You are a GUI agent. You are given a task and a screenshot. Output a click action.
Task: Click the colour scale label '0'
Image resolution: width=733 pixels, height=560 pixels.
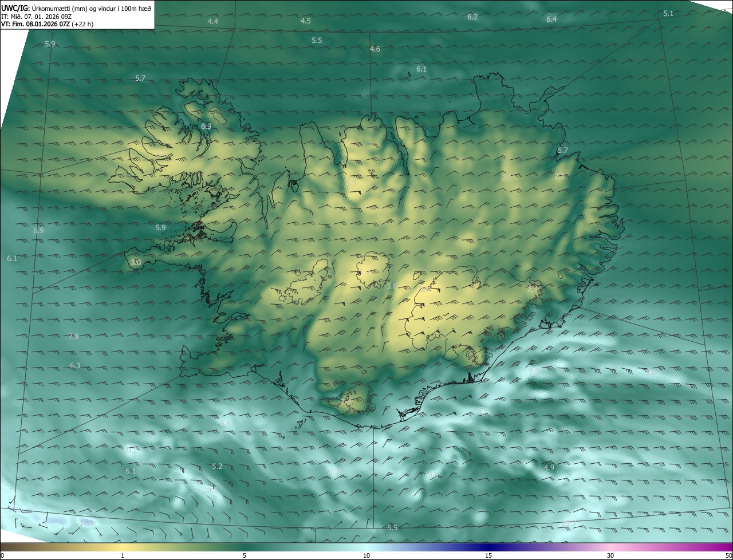tap(2, 555)
